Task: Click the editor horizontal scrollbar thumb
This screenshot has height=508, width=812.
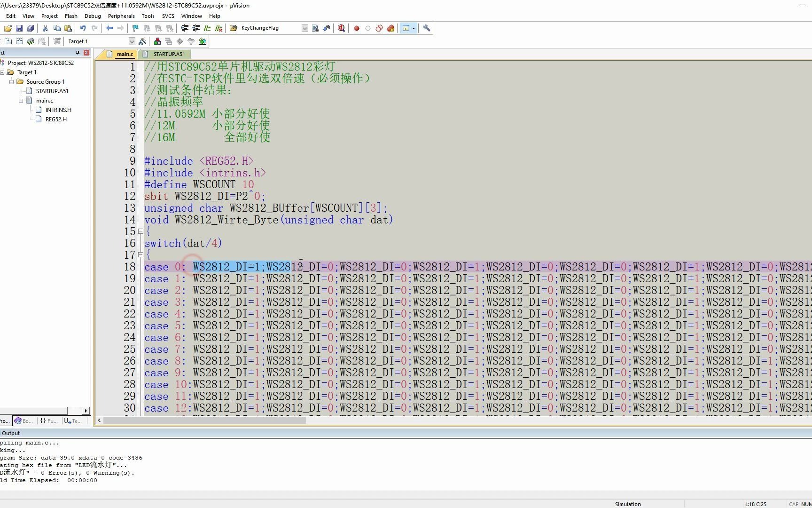Action: 205,421
